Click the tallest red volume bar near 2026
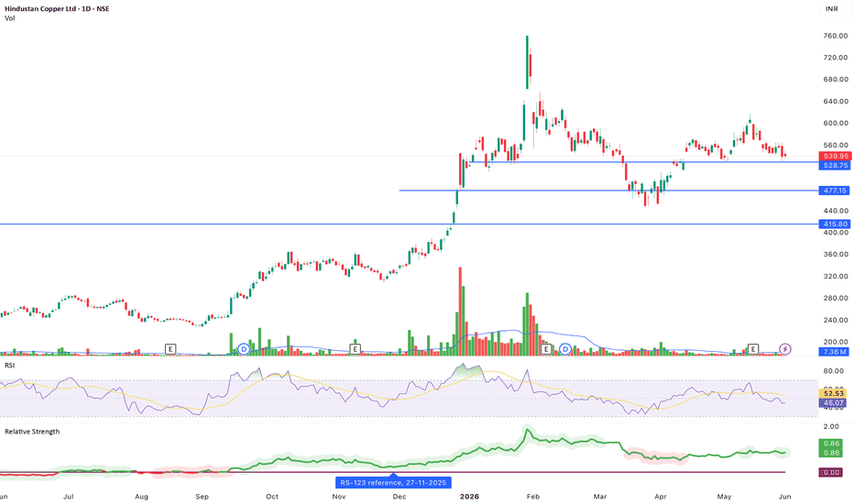This screenshot has height=504, width=854. (460, 312)
